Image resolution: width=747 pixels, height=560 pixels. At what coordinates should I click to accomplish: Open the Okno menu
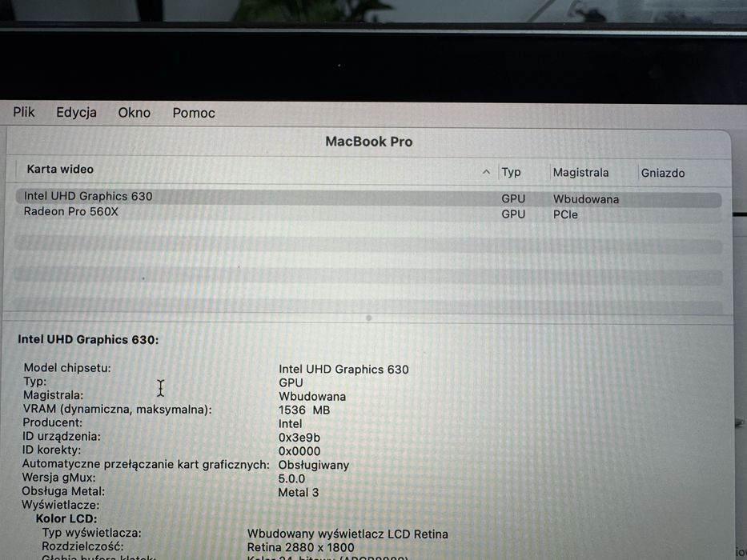pos(135,113)
